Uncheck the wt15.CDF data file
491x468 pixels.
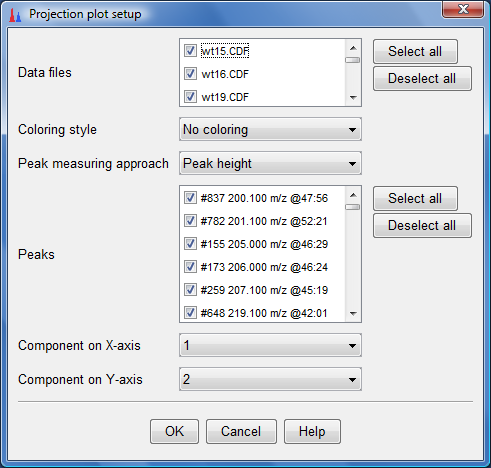point(190,51)
